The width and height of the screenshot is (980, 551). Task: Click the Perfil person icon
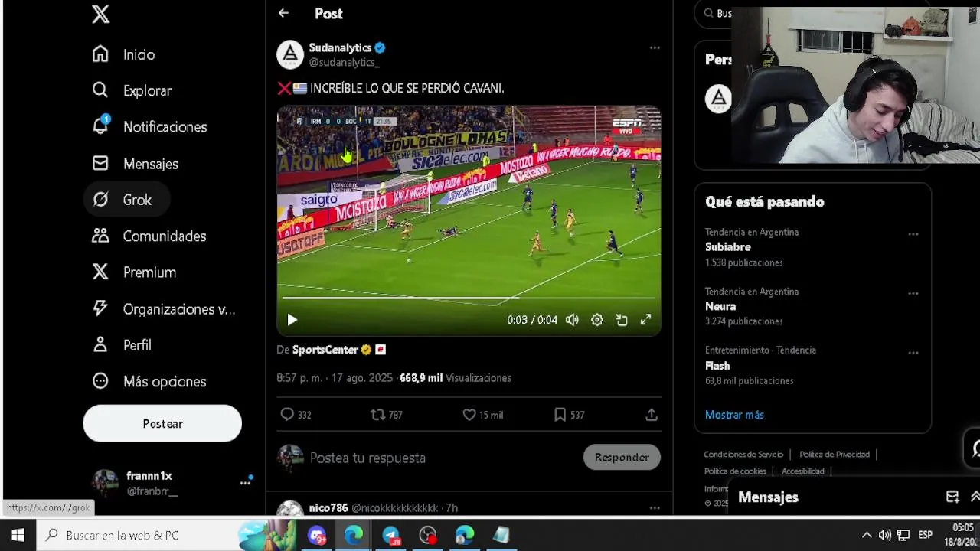coord(100,344)
